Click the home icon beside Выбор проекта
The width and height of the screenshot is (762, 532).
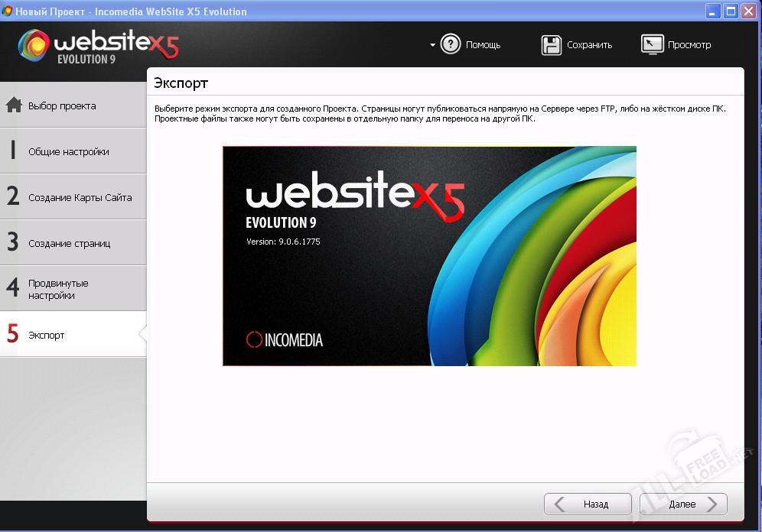[14, 105]
